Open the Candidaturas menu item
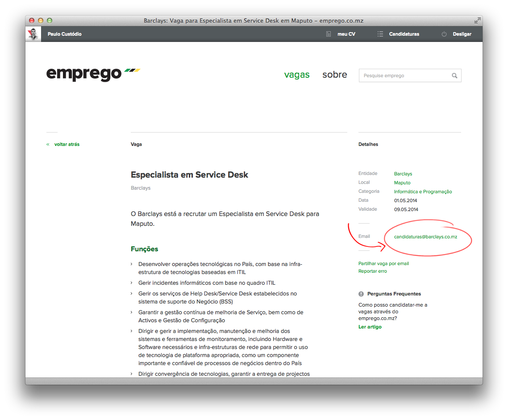 point(404,34)
